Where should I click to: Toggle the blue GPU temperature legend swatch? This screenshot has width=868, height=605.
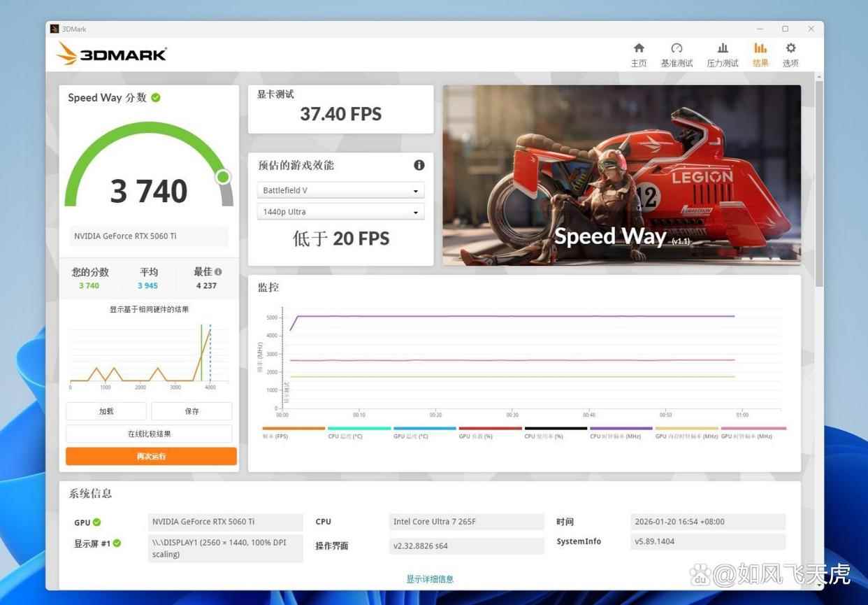(x=425, y=428)
